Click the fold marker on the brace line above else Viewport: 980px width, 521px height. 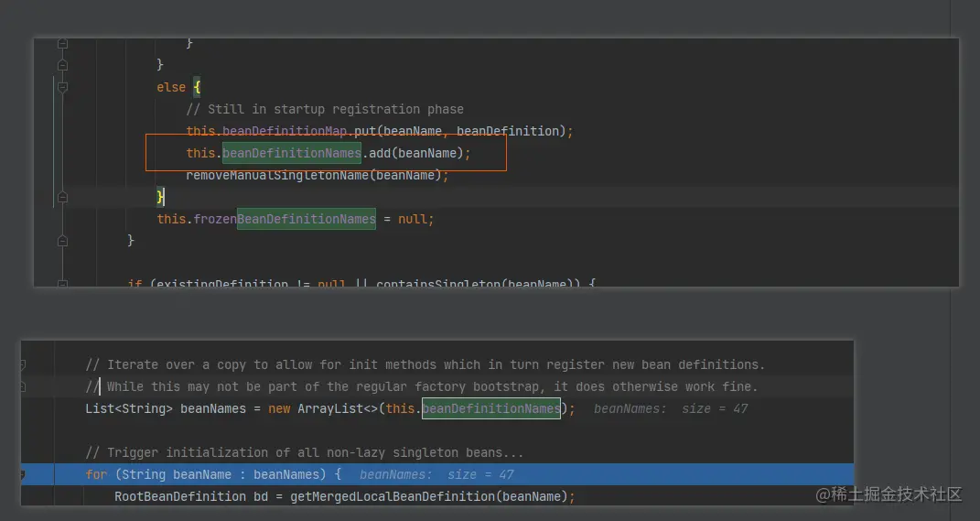point(62,64)
